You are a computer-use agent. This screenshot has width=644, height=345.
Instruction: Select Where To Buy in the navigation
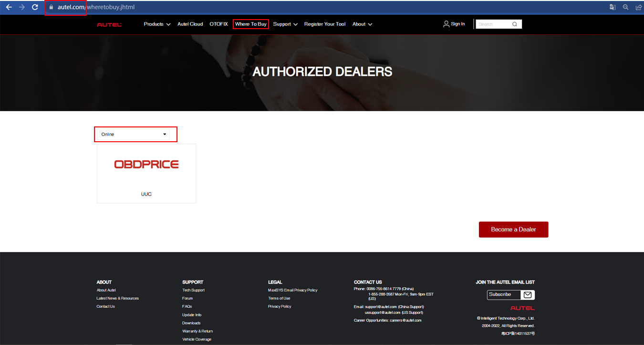click(x=251, y=24)
